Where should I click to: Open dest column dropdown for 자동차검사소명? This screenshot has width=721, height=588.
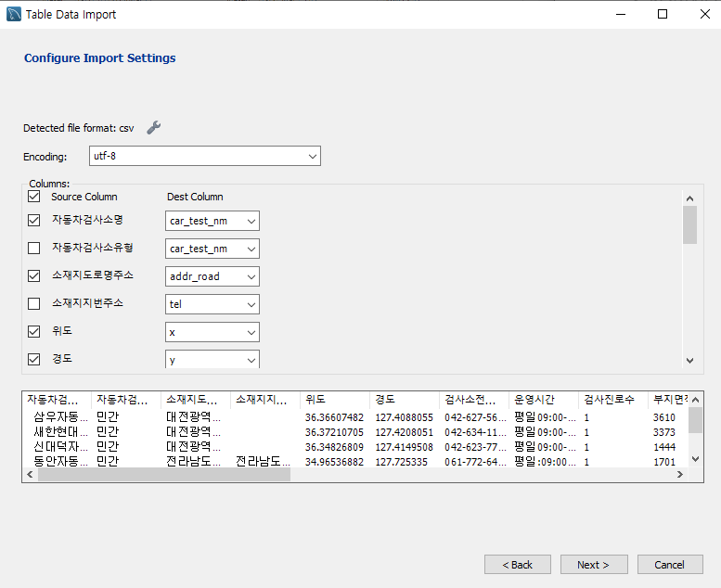(212, 221)
